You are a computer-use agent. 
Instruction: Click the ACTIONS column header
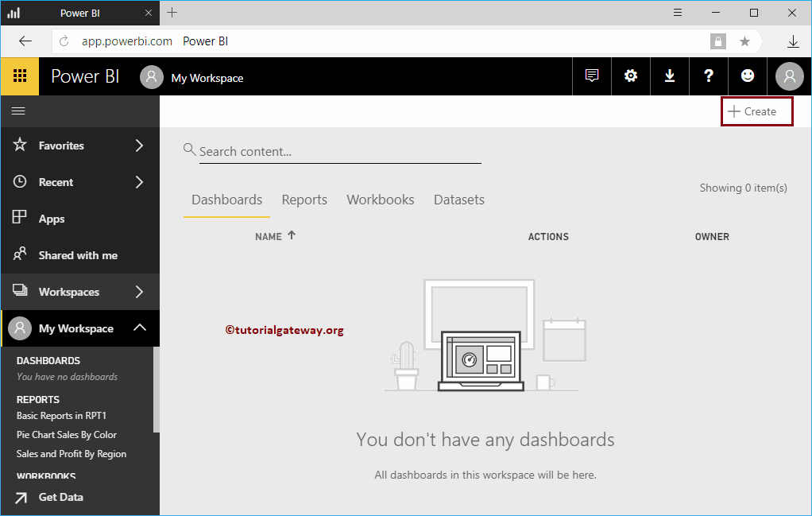[548, 237]
